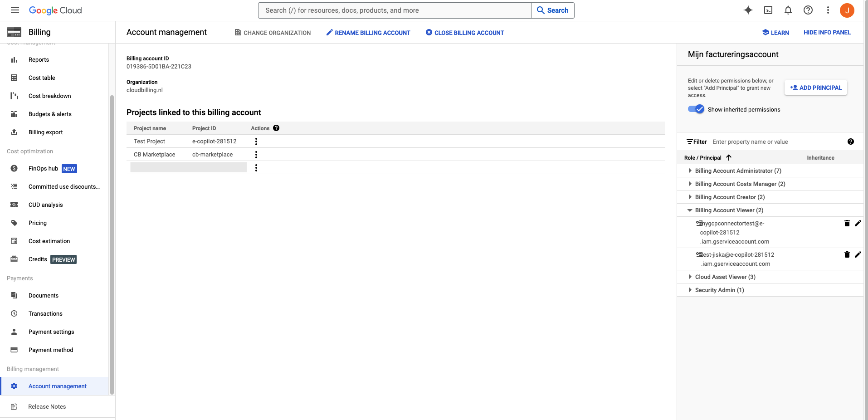
Task: Edit the mygcpconnectortest principal with pencil icon
Action: [x=858, y=223]
